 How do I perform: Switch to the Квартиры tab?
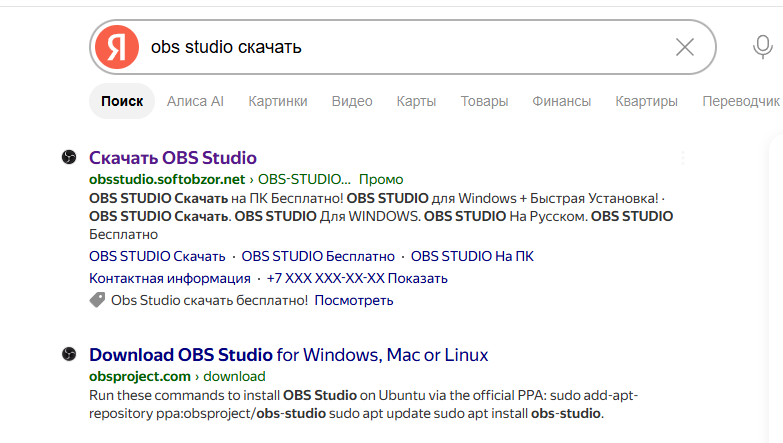tap(646, 101)
